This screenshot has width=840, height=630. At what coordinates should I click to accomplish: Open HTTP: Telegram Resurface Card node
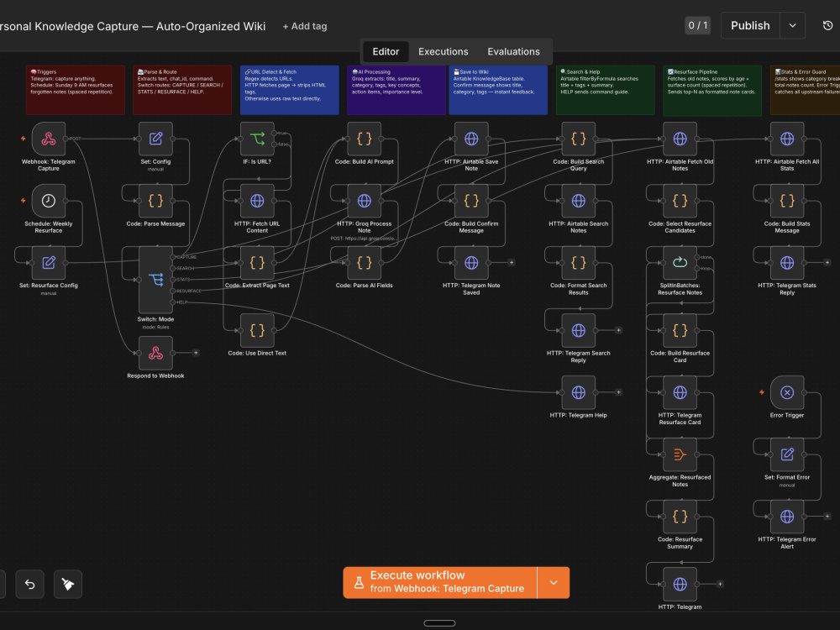(680, 392)
